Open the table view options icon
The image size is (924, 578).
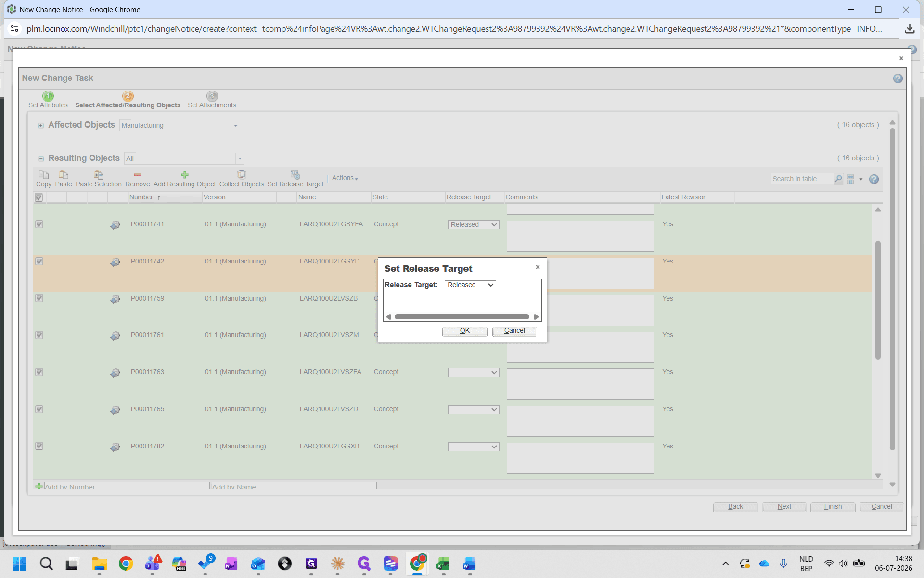click(x=851, y=179)
